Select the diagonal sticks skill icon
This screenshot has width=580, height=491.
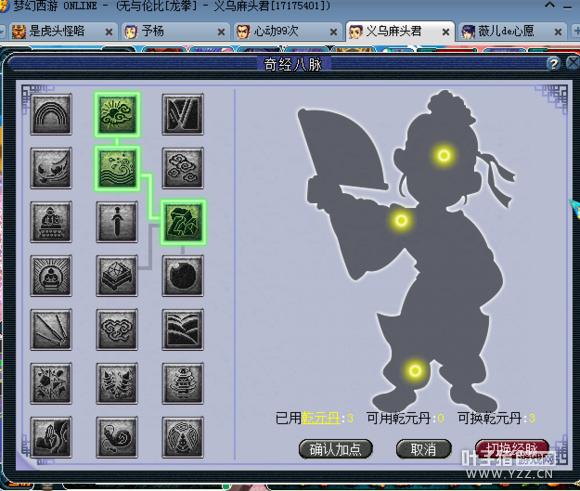click(x=51, y=330)
